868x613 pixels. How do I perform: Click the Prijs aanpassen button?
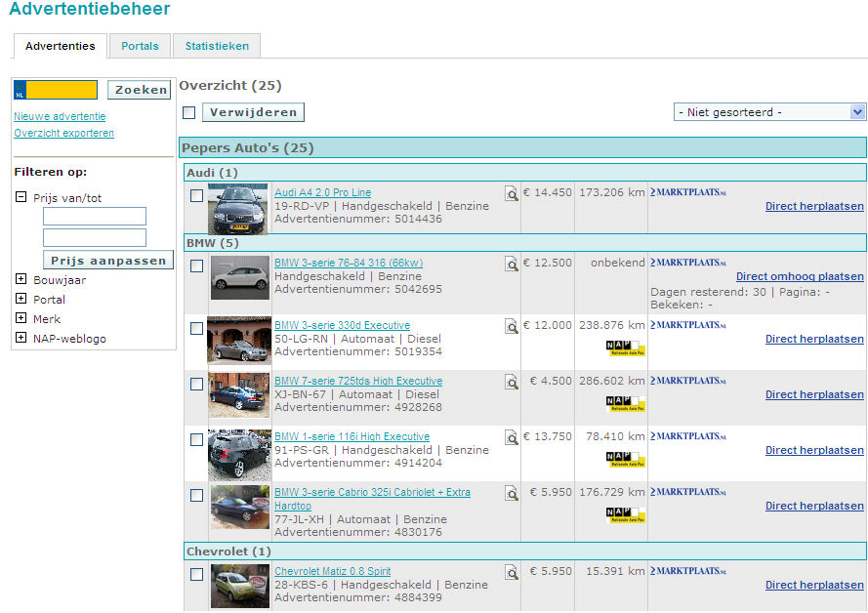107,261
